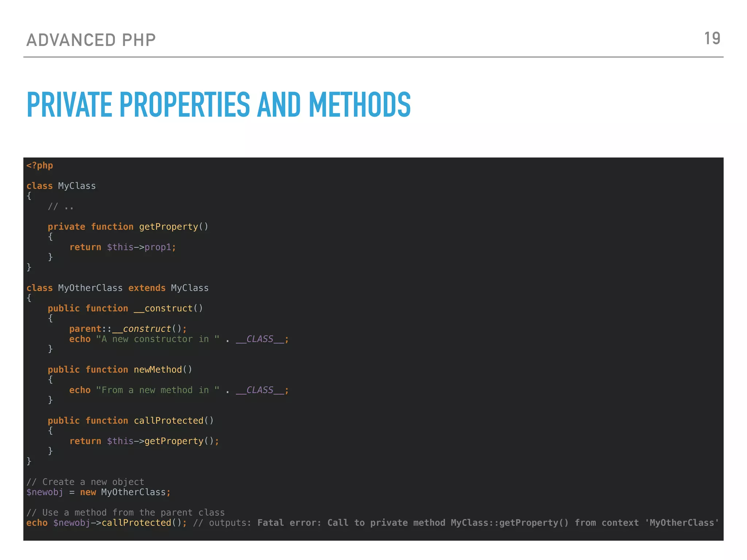Screen dimensions: 747x560
Task: Click 'parent::__construct();' line
Action: pyautogui.click(x=128, y=329)
